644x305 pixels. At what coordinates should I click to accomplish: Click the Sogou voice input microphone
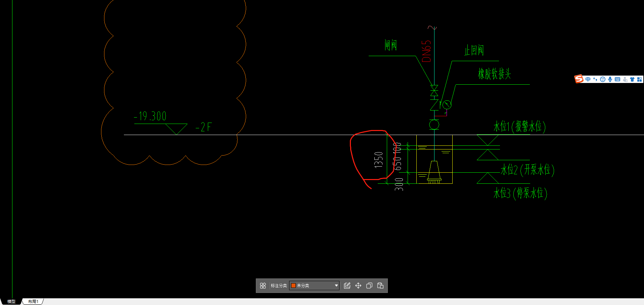click(x=610, y=79)
